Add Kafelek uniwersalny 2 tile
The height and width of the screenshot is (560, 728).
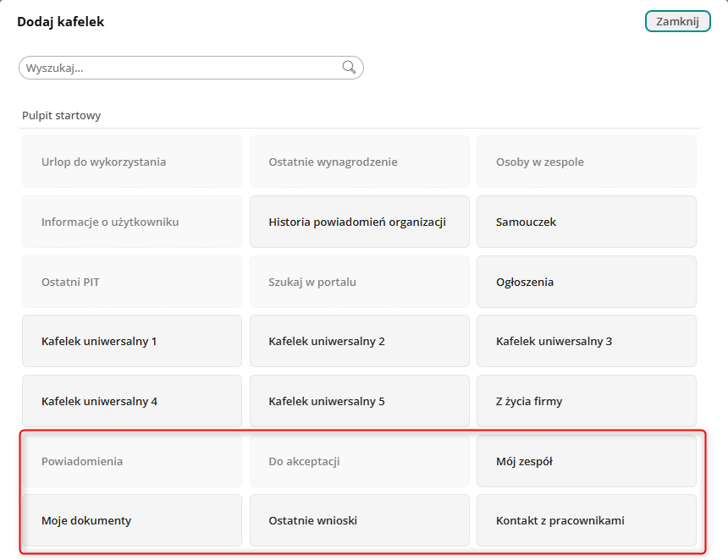(x=359, y=341)
